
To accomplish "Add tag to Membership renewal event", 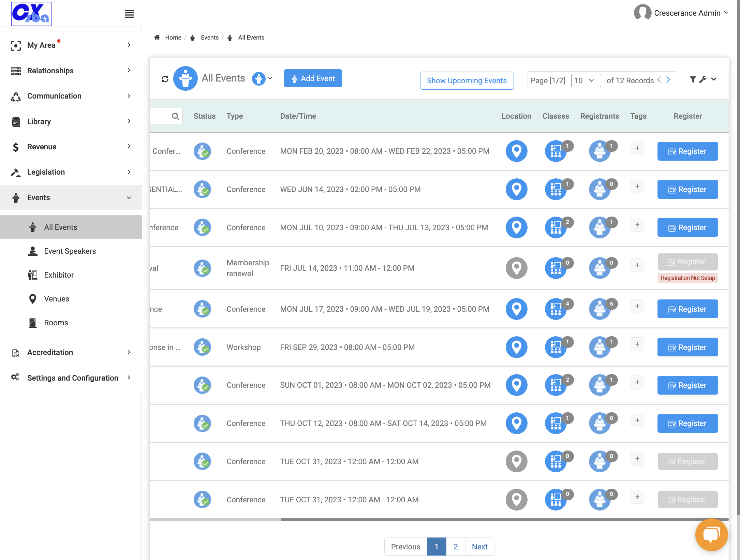I will [637, 265].
